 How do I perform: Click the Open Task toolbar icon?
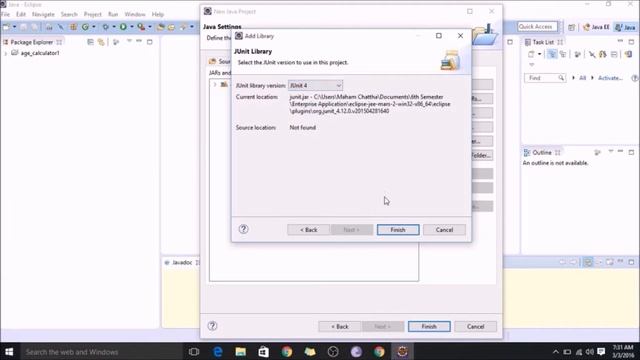(x=171, y=27)
